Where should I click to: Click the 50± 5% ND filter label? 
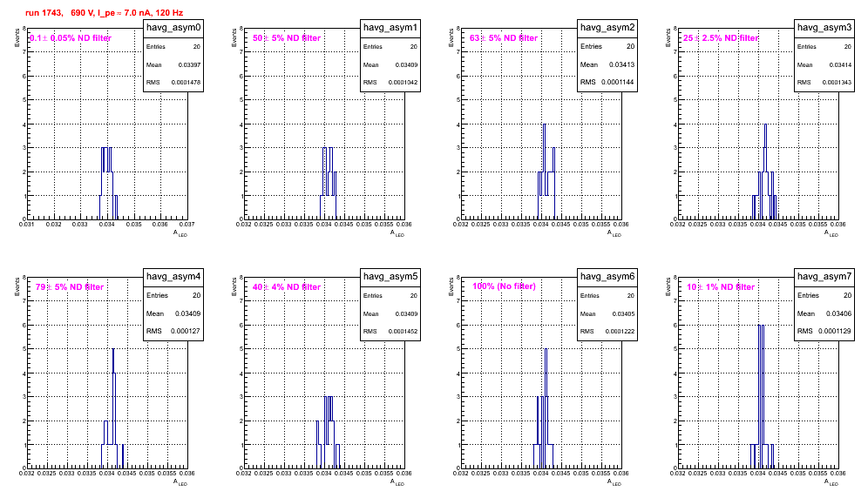(287, 38)
